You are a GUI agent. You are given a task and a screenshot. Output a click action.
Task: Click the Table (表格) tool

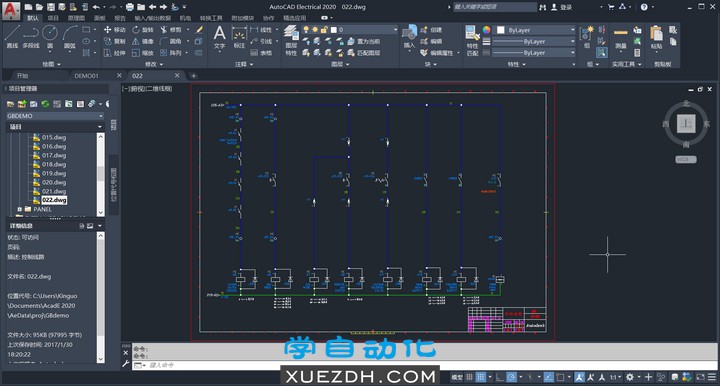[x=261, y=53]
